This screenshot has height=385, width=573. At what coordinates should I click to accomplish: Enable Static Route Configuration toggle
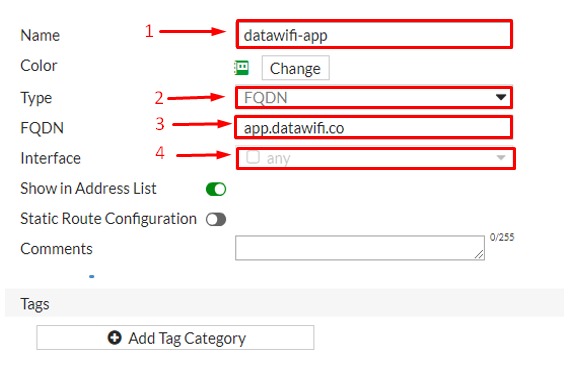216,220
